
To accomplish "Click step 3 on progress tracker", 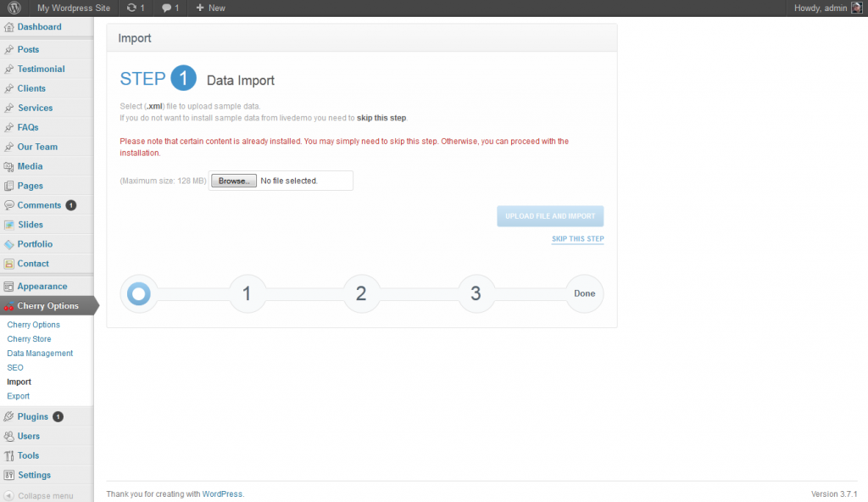I will click(x=476, y=293).
